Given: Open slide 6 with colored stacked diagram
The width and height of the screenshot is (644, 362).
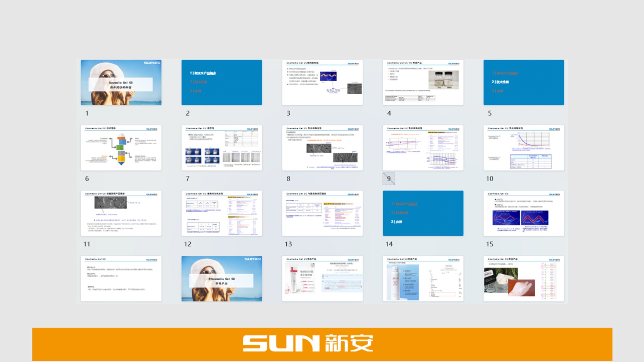Looking at the screenshot, I should (x=121, y=148).
